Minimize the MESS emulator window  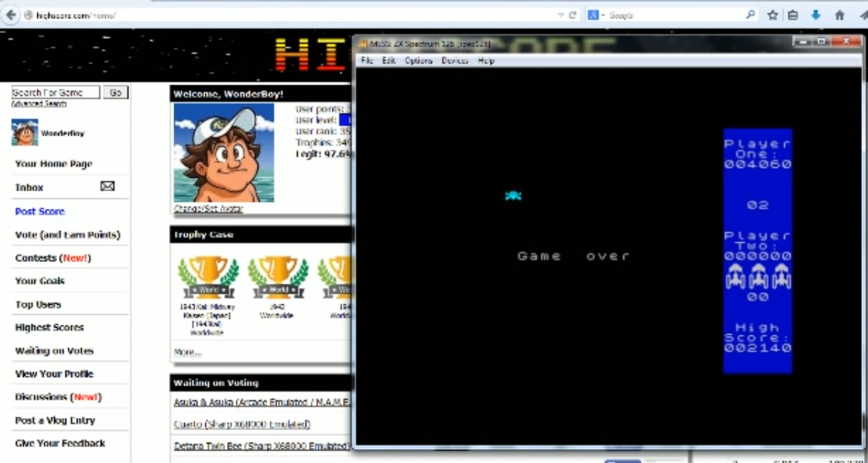pyautogui.click(x=803, y=41)
